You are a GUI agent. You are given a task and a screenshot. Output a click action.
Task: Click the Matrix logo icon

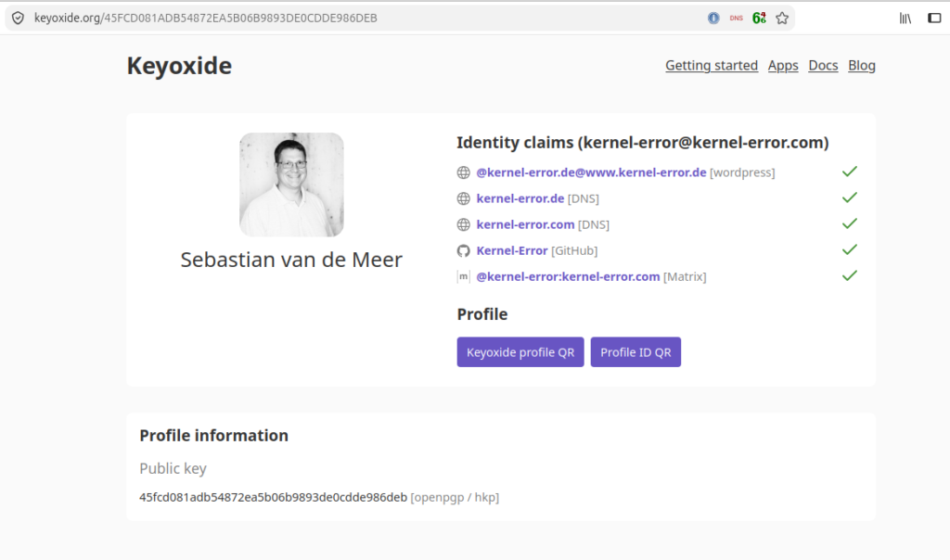tap(464, 276)
